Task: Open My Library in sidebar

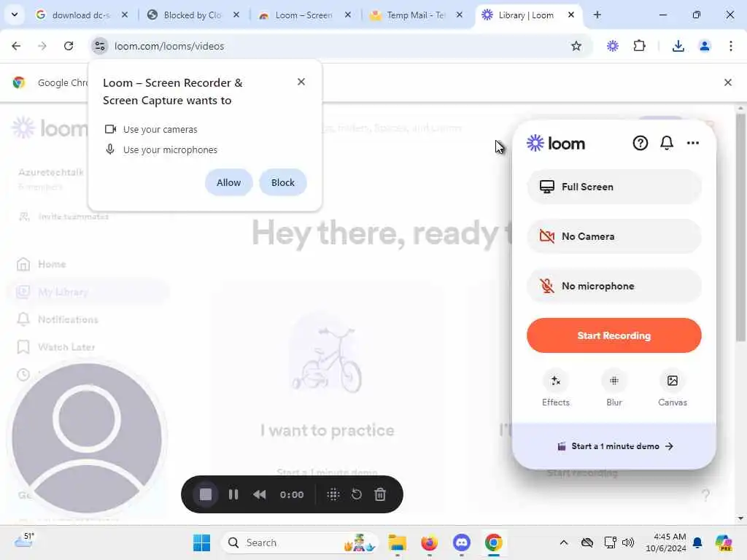Action: pos(88,292)
